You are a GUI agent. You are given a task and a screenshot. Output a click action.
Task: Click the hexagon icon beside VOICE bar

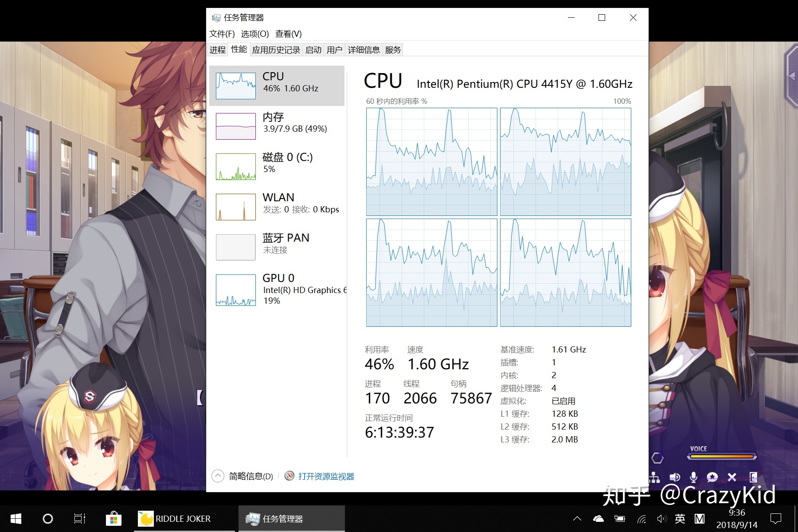pyautogui.click(x=657, y=458)
